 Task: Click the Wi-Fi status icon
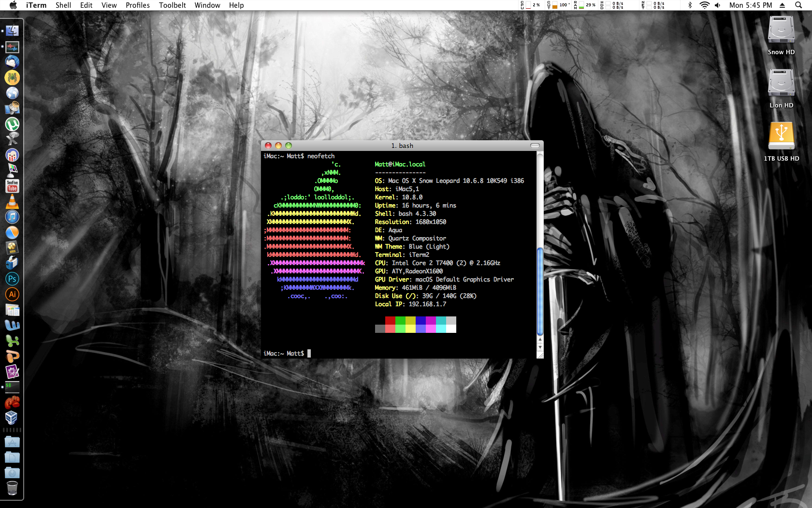pos(705,5)
